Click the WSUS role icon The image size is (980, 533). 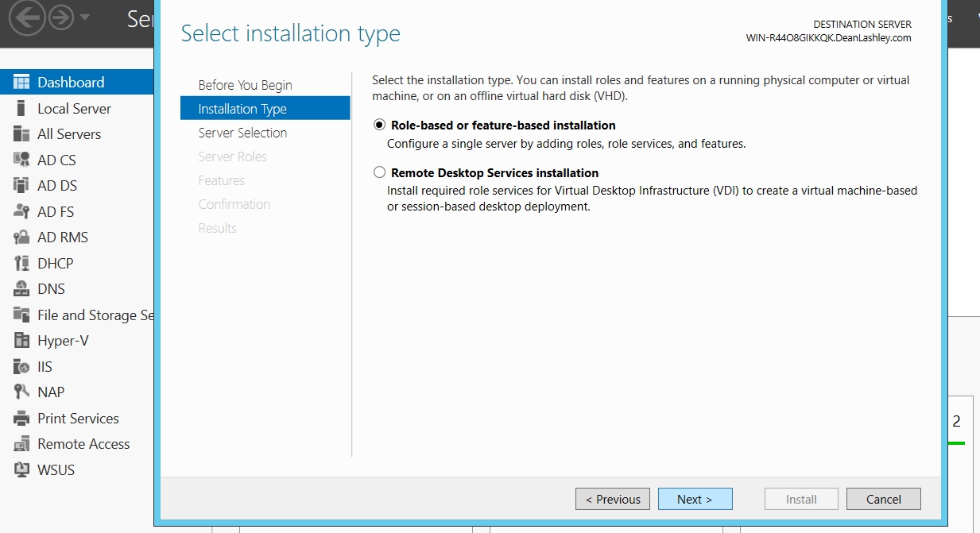pos(21,469)
